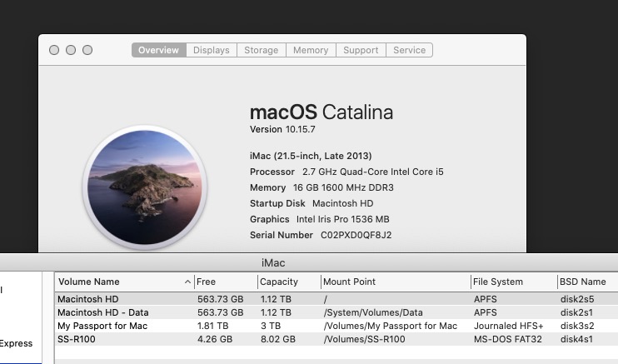Screen dimensions: 618x364
Task: Click the 1.81 TB free value
Action: point(213,326)
